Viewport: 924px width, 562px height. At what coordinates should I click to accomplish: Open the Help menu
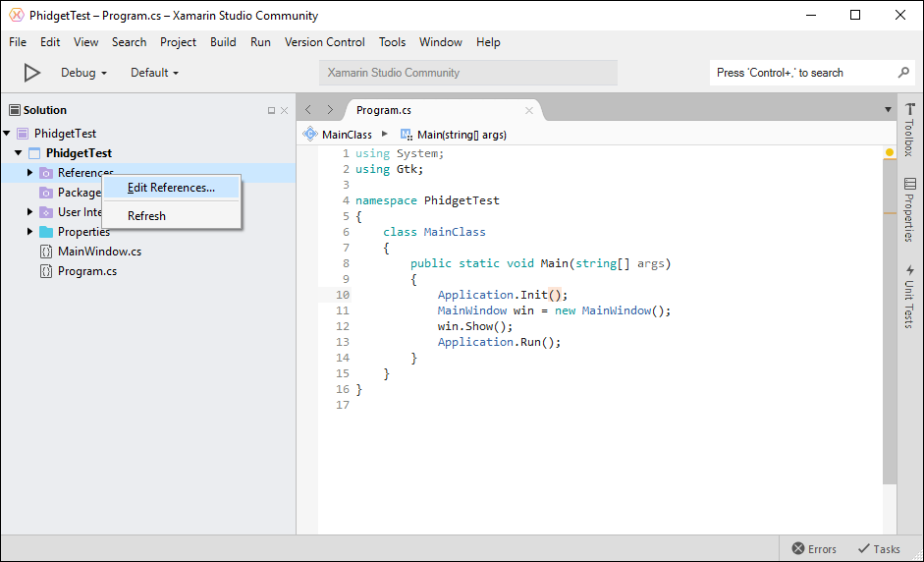[x=489, y=42]
